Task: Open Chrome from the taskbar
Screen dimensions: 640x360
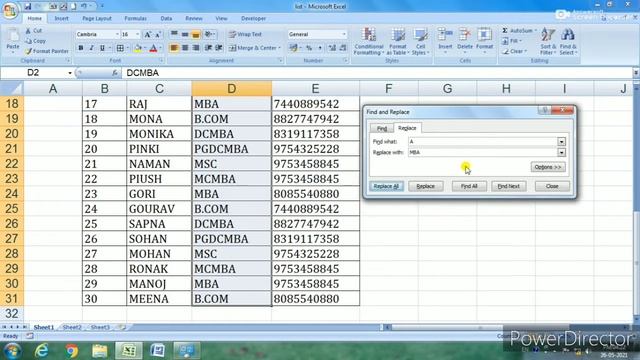Action: pos(71,351)
